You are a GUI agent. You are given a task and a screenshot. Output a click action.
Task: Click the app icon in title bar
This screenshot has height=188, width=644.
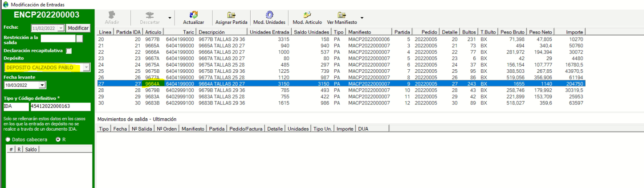5,4
